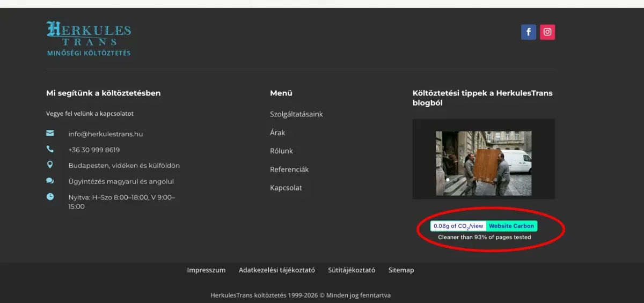Click the Website Carbon badge label
The height and width of the screenshot is (303, 644).
511,226
